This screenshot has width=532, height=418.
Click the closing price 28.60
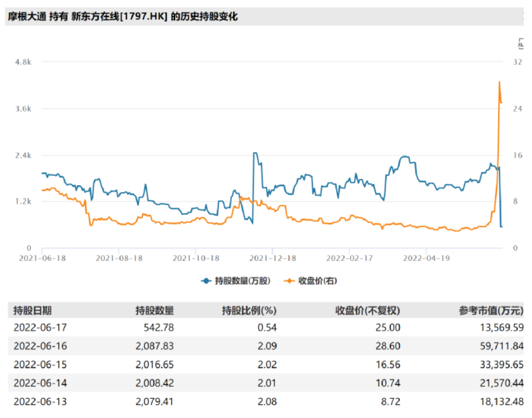click(388, 346)
